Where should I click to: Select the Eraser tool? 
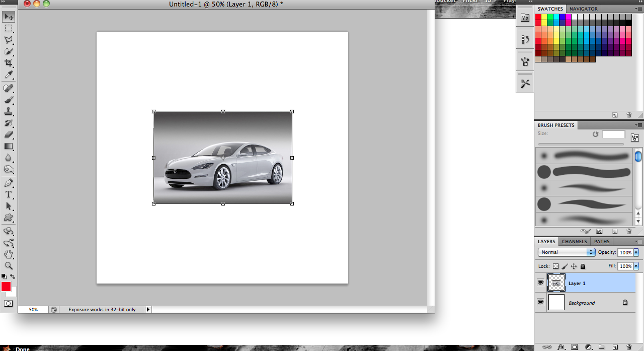tap(9, 134)
